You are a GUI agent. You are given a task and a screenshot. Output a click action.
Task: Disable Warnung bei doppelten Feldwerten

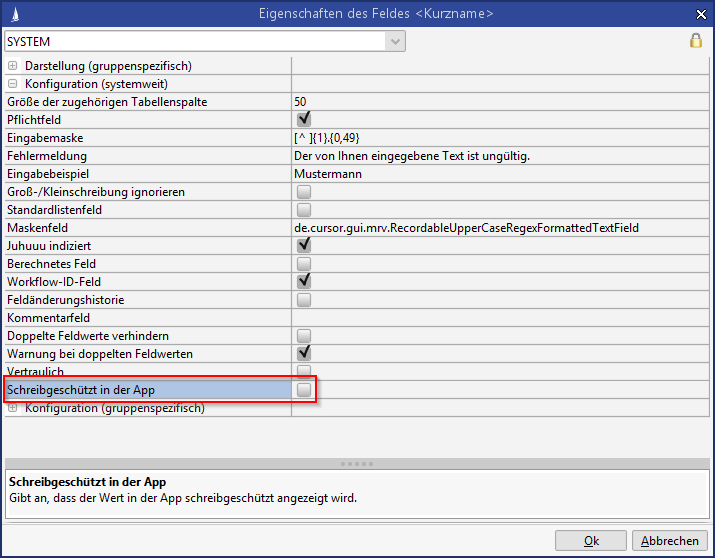[x=303, y=354]
